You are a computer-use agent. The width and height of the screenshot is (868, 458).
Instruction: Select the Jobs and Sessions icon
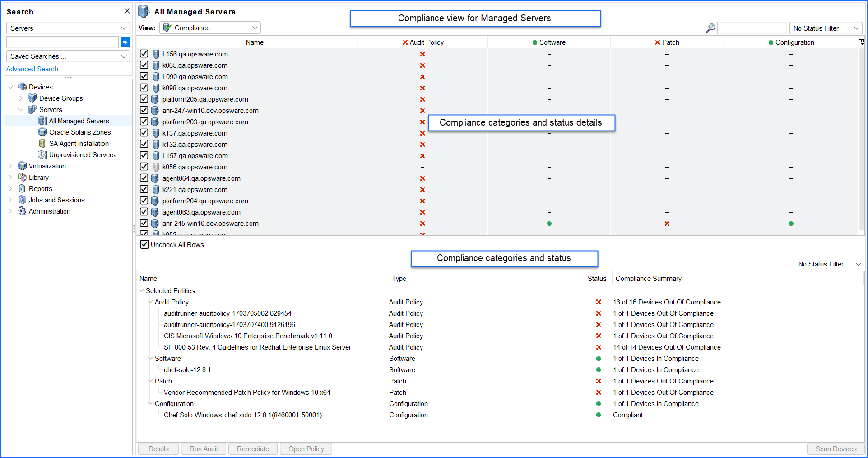[22, 200]
